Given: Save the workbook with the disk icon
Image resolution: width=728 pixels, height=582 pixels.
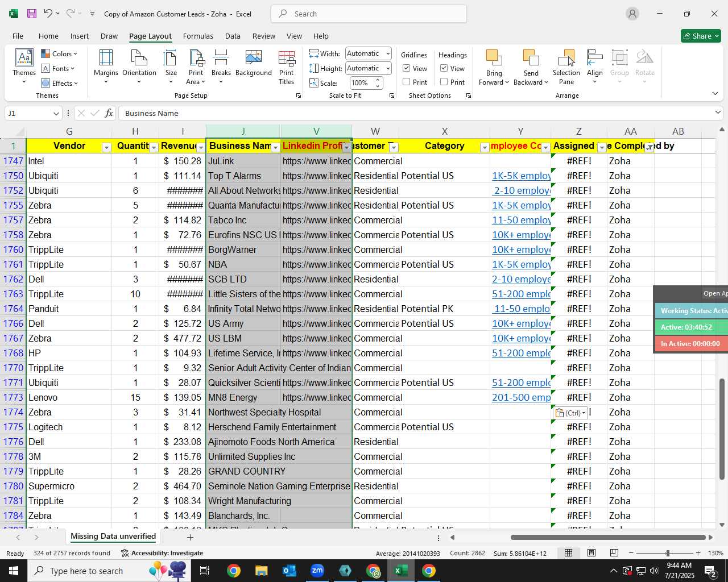Looking at the screenshot, I should tap(32, 14).
